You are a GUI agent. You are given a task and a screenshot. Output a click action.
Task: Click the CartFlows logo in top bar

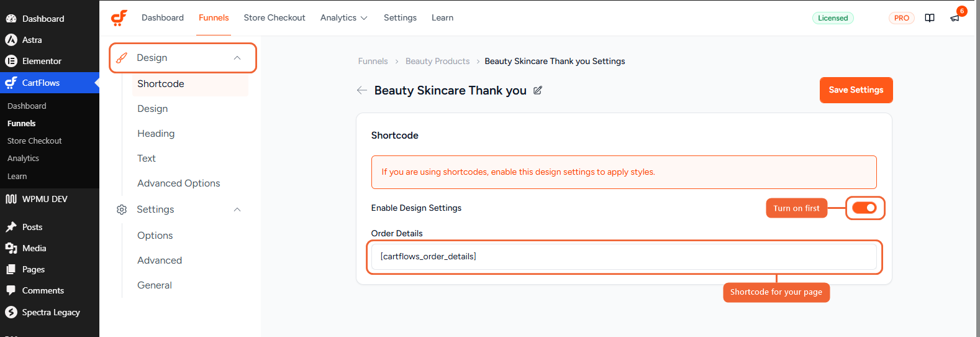[x=119, y=18]
